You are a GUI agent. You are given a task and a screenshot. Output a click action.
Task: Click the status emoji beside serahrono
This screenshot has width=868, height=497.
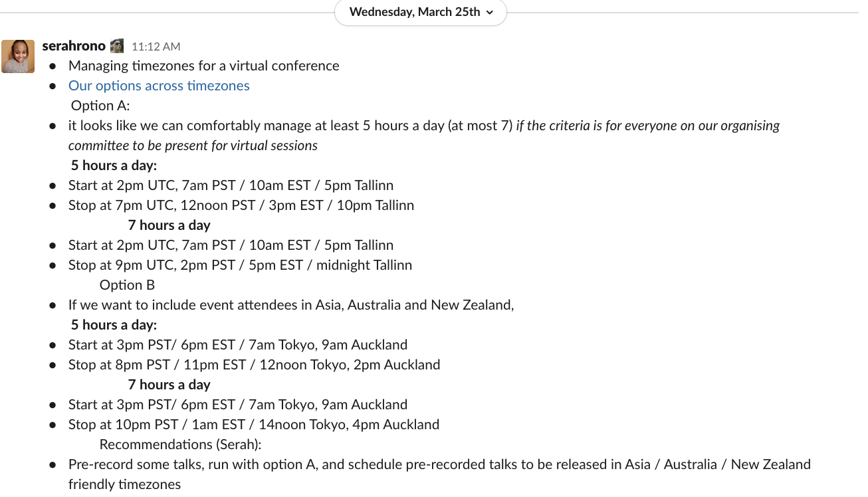117,46
